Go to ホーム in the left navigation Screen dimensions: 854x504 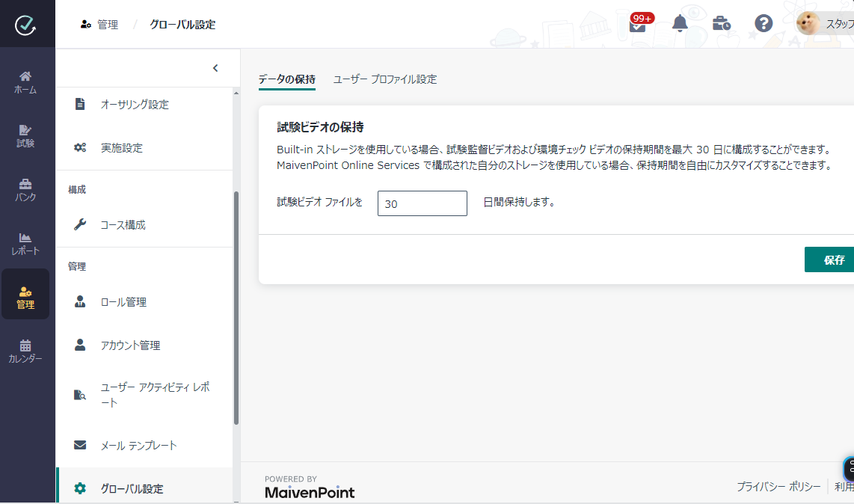(25, 82)
